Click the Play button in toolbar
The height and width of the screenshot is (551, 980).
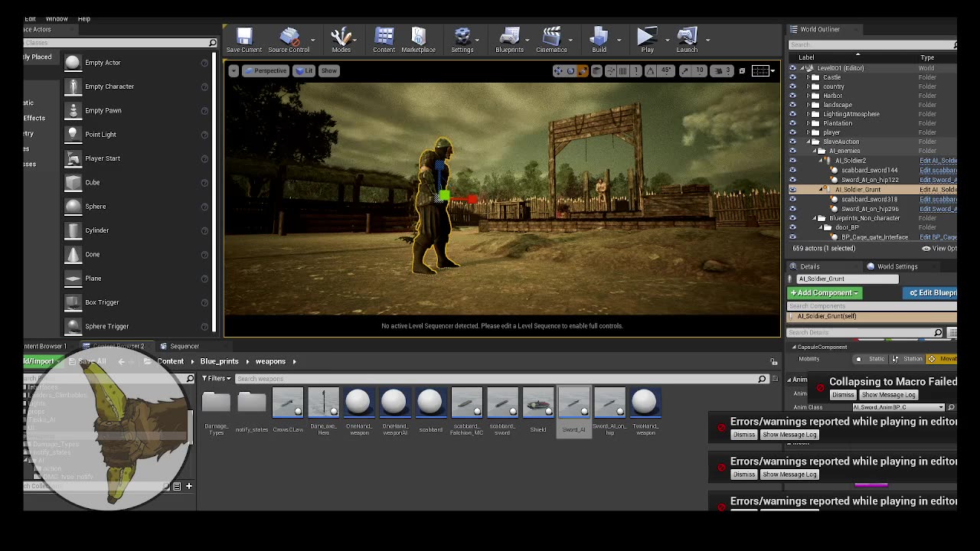(647, 40)
